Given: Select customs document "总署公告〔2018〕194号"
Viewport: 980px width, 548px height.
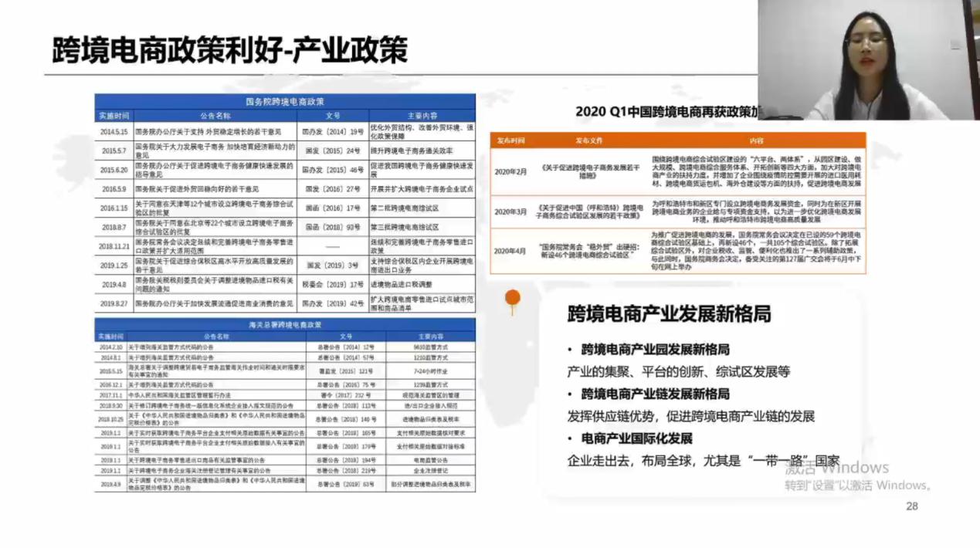Looking at the screenshot, I should coord(345,460).
